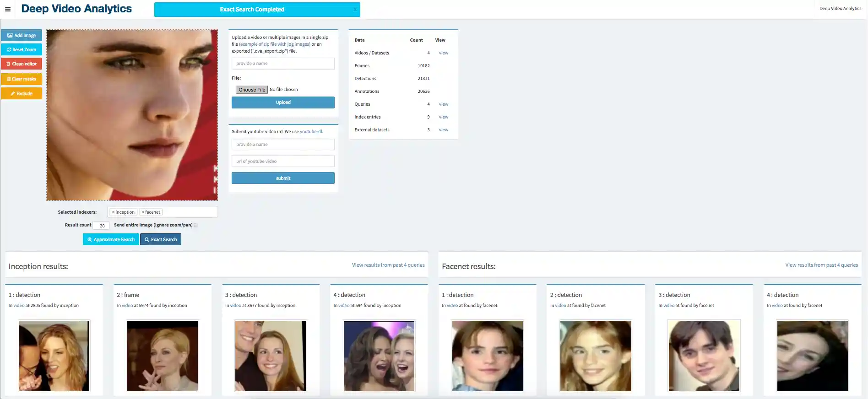The image size is (868, 399).
Task: Click the query image canvas
Action: (132, 115)
